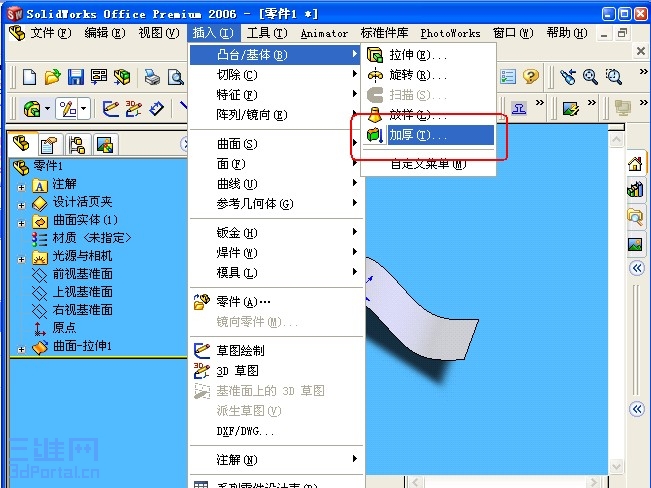Select 材质 <未指定> in feature tree
This screenshot has width=651, height=488.
point(91,238)
